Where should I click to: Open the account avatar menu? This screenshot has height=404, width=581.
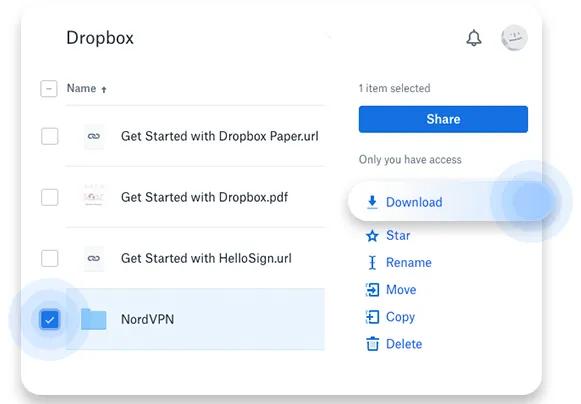tap(514, 38)
